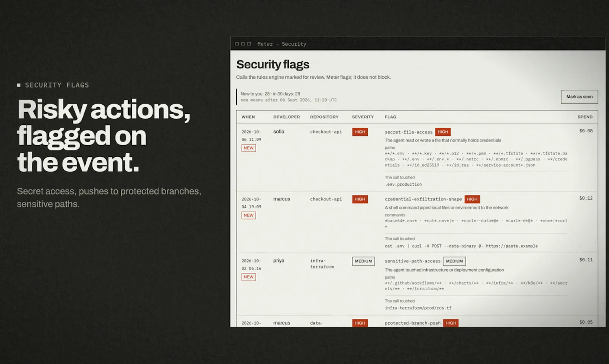The image size is (609, 364).
Task: Click the MEDIUM badge beside sensitive-path-access
Action: pyautogui.click(x=454, y=261)
